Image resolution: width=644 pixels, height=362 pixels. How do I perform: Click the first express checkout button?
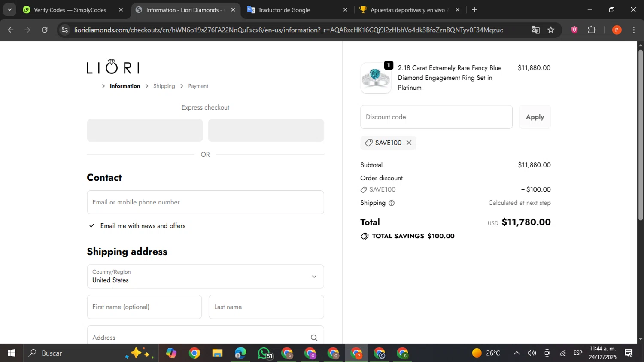(x=145, y=131)
